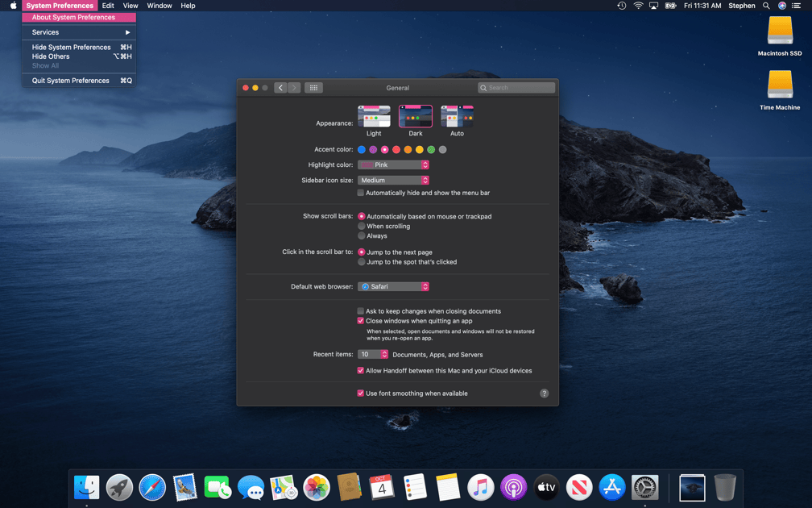
Task: Open Highlight color Pink dropdown
Action: click(394, 164)
